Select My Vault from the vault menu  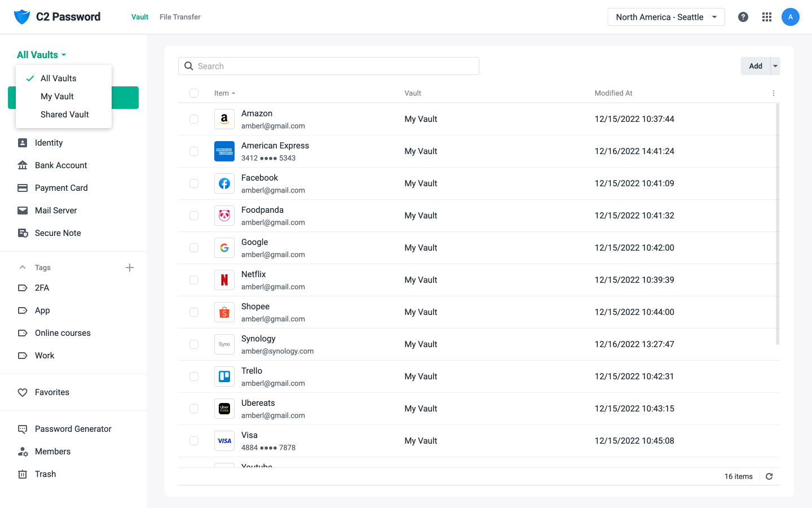pyautogui.click(x=57, y=97)
